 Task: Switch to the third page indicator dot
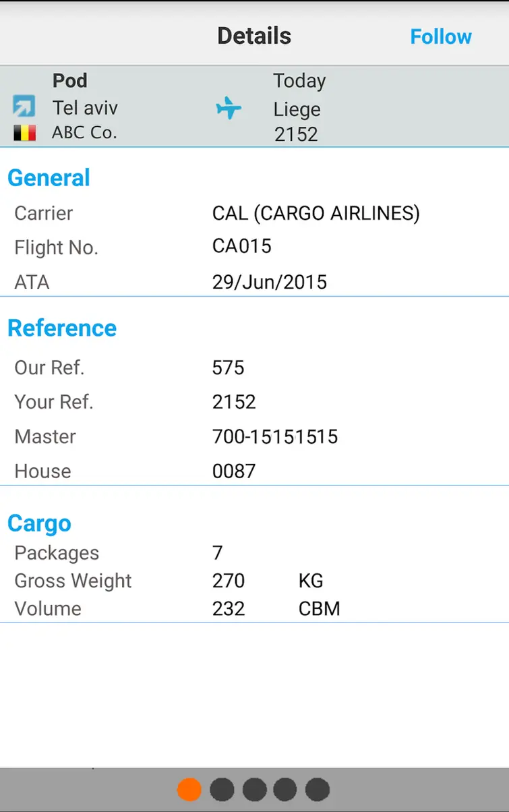tap(254, 789)
